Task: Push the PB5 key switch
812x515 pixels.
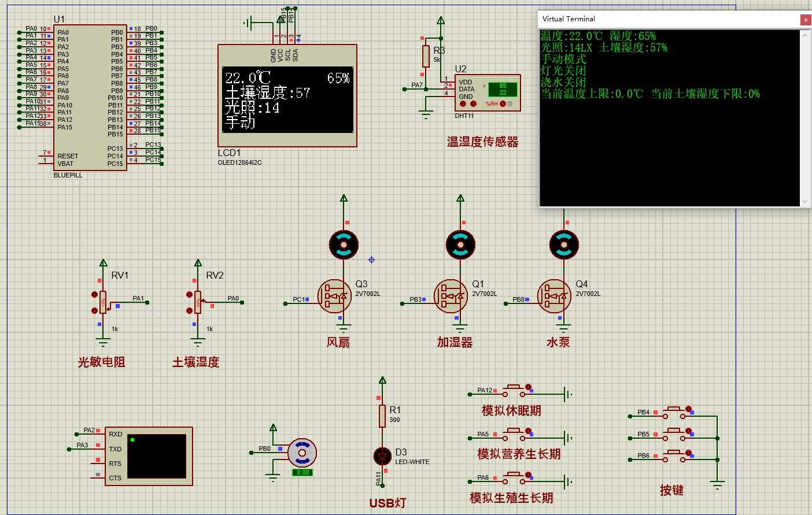Action: pos(674,435)
